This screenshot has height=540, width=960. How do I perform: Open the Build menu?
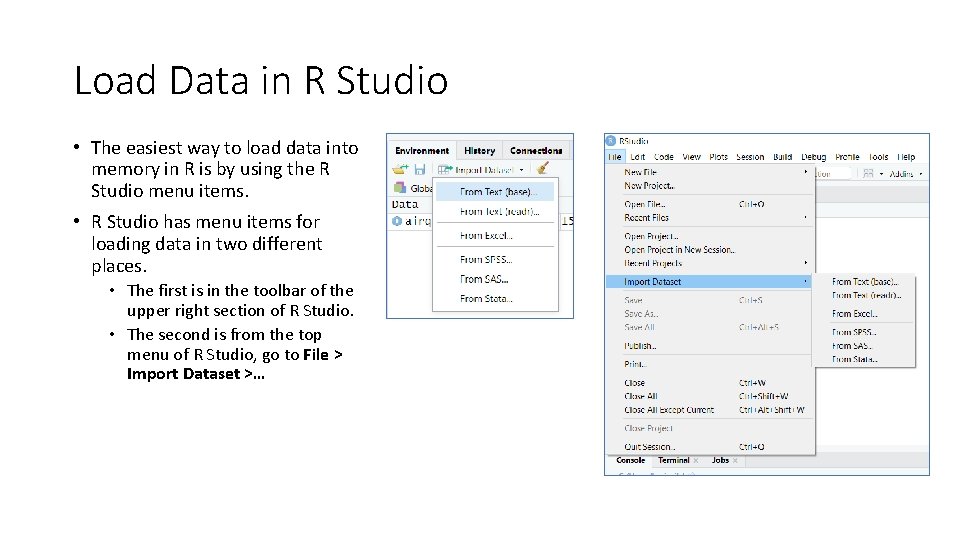click(782, 157)
